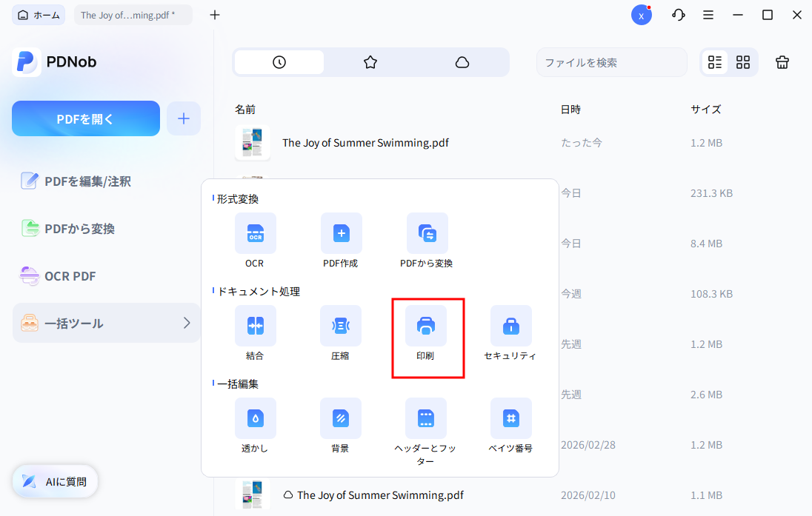
Task: Open the OCR batch tool icon
Action: click(x=255, y=233)
